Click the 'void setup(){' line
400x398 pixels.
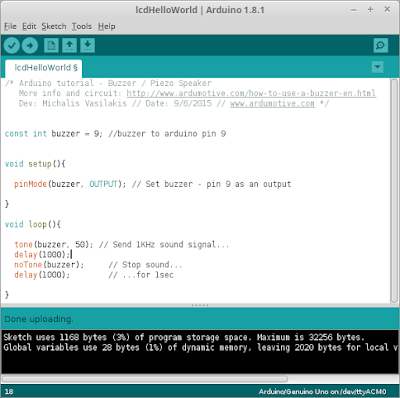click(35, 164)
